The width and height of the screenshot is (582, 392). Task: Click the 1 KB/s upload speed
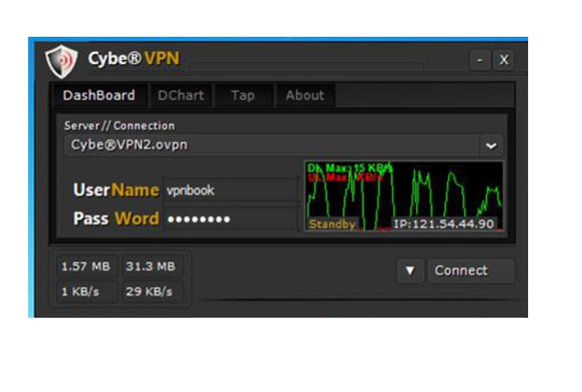click(86, 291)
